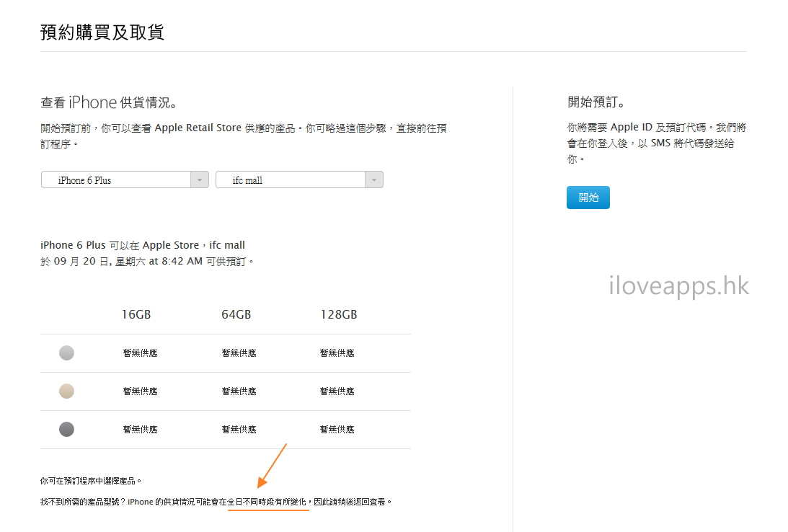Open the iPhone 6 Plus model dropdown

(125, 179)
